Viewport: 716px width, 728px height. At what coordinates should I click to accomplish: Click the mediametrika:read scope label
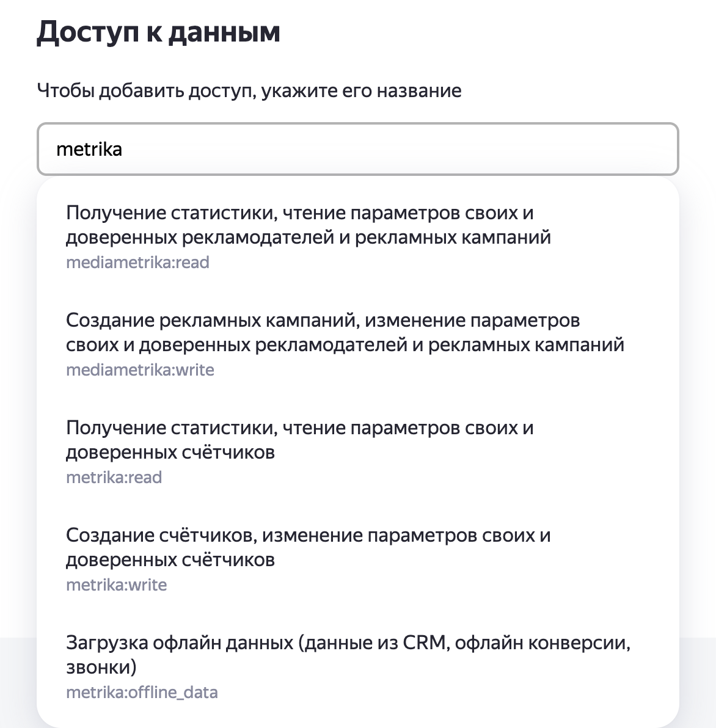point(137,263)
